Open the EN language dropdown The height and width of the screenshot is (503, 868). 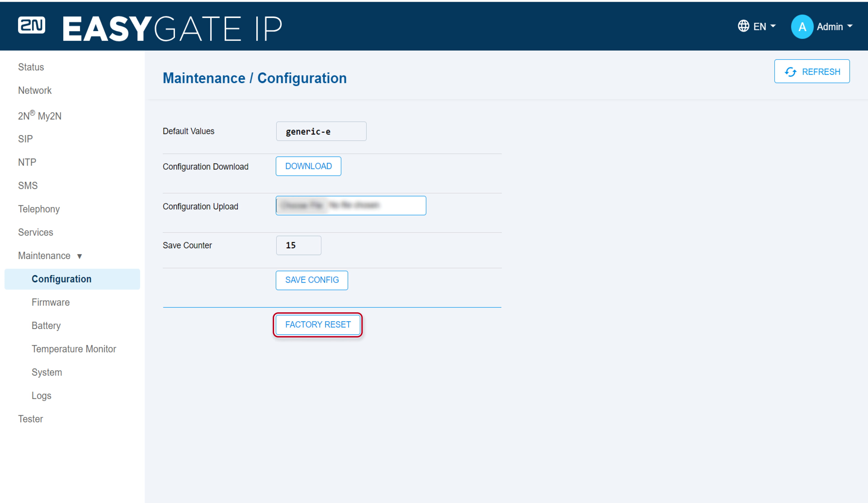(757, 26)
